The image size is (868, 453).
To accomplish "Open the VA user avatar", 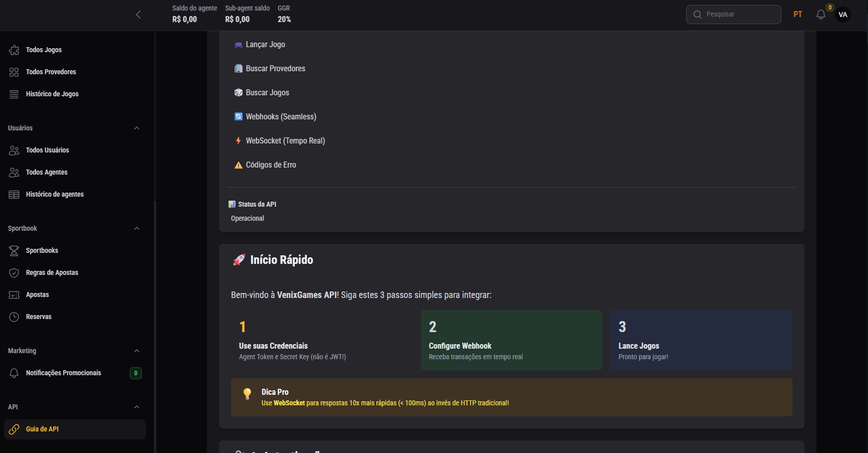I will click(843, 15).
